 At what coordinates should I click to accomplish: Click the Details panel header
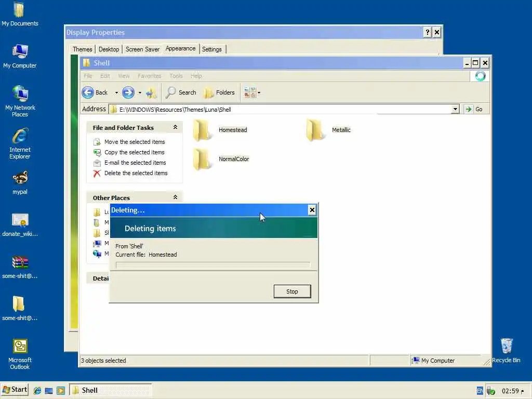point(98,278)
